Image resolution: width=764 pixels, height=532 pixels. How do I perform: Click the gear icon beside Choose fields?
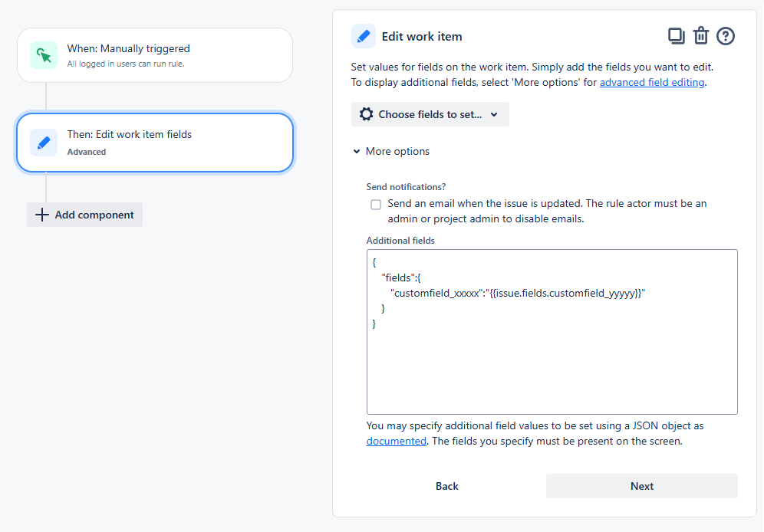click(366, 114)
